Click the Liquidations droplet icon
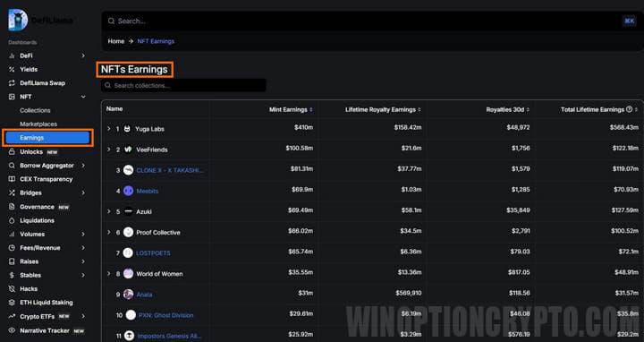Image resolution: width=644 pixels, height=342 pixels. point(12,220)
